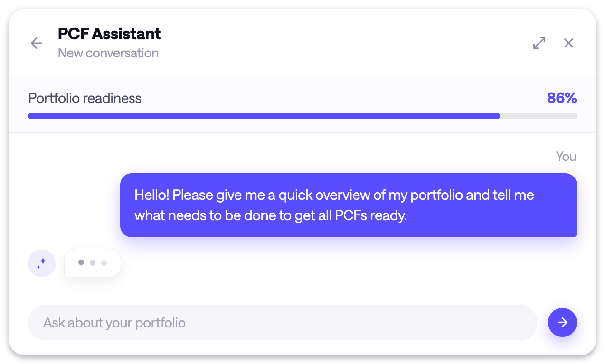Viewport: 605px width, 364px height.
Task: Click the PCF Assistant title
Action: [x=109, y=34]
